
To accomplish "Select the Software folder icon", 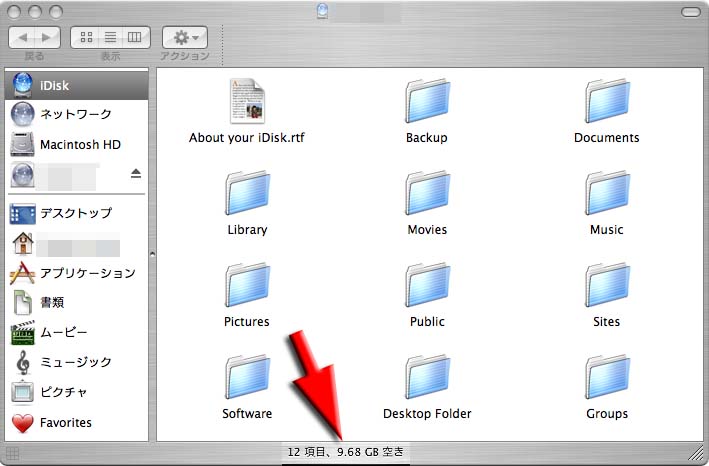I will [247, 377].
